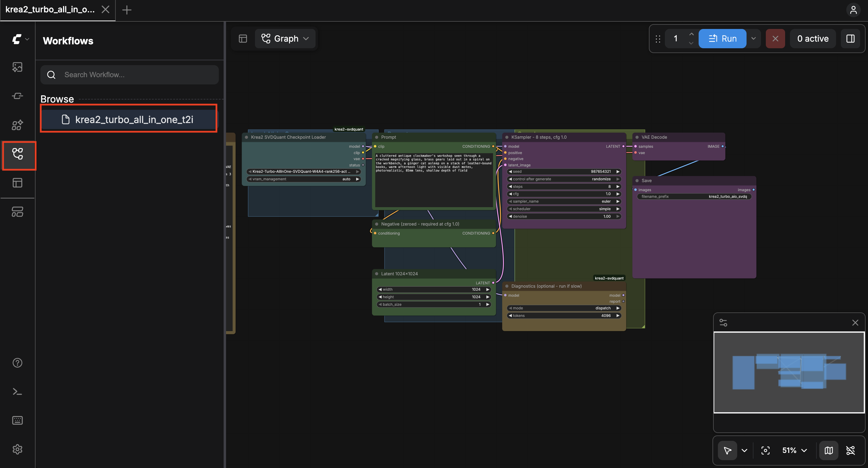Click the user profile icon
Screen dimensions: 868x468
(853, 10)
